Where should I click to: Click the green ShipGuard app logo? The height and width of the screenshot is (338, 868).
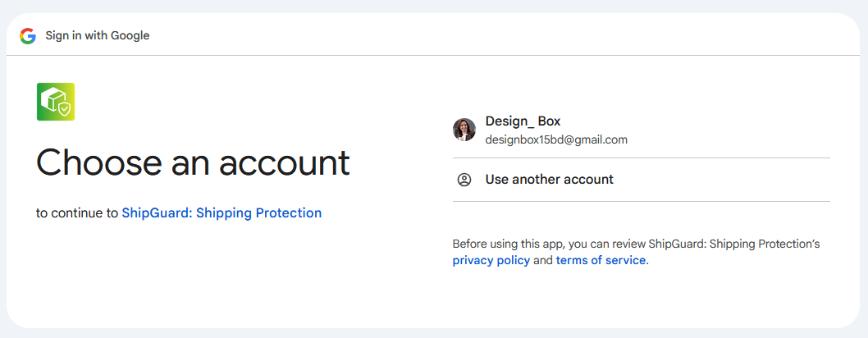[56, 102]
